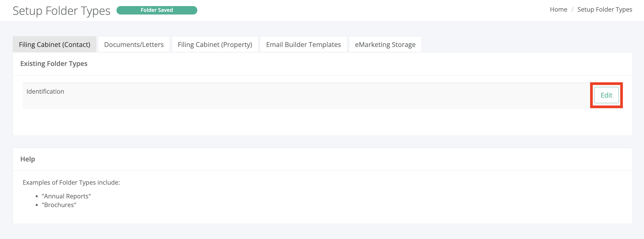
Task: Click the Setup Folder Types breadcrumb
Action: pyautogui.click(x=604, y=9)
